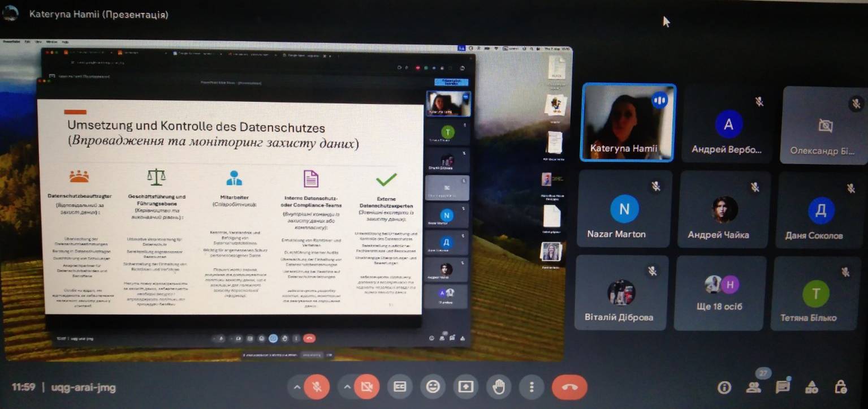
Task: Click blue N participant tile in shared screen
Action: point(447,216)
